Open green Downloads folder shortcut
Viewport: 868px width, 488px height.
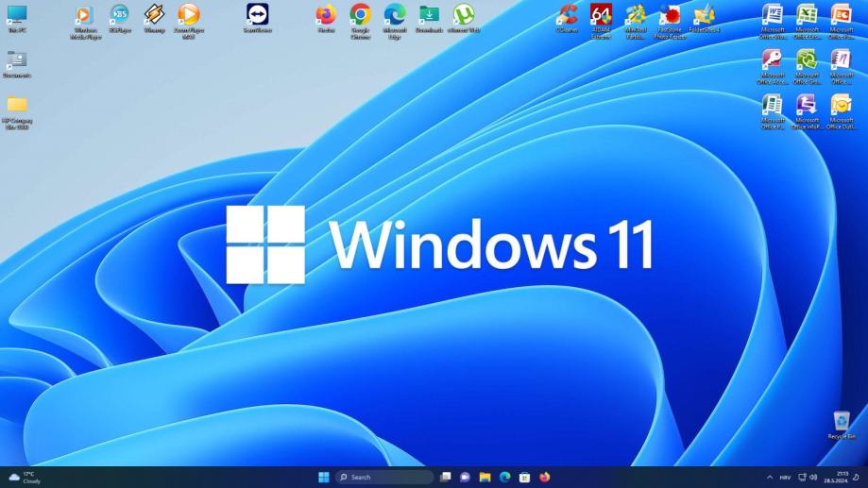[429, 19]
